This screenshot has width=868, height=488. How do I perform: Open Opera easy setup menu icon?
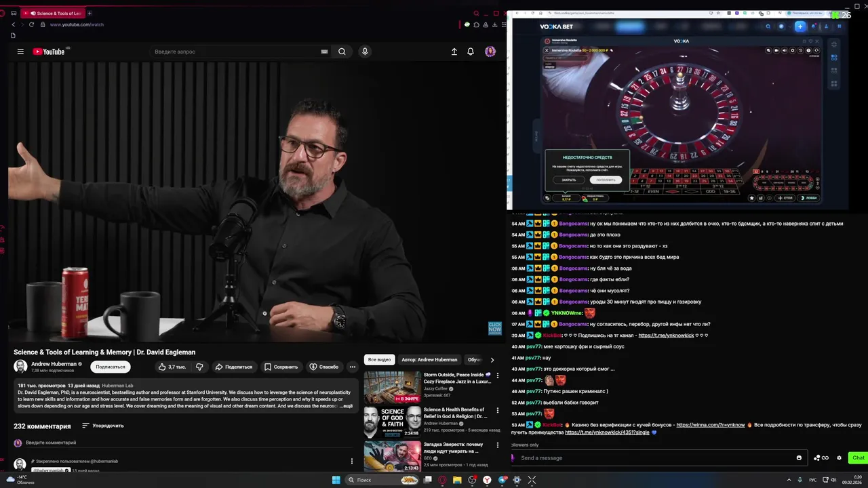502,24
